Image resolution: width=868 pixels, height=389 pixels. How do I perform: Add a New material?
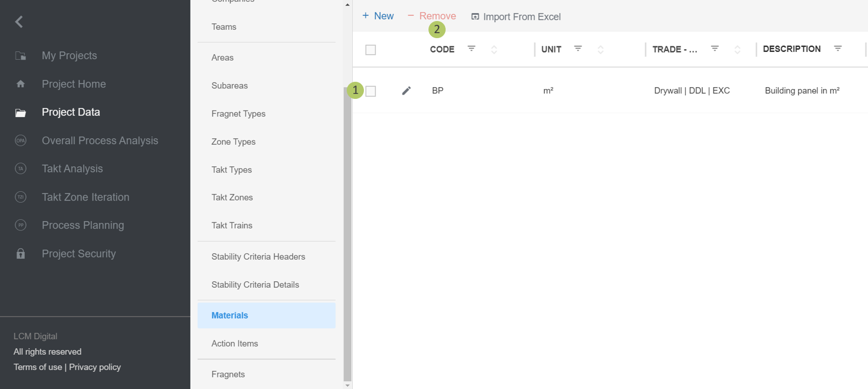[378, 16]
